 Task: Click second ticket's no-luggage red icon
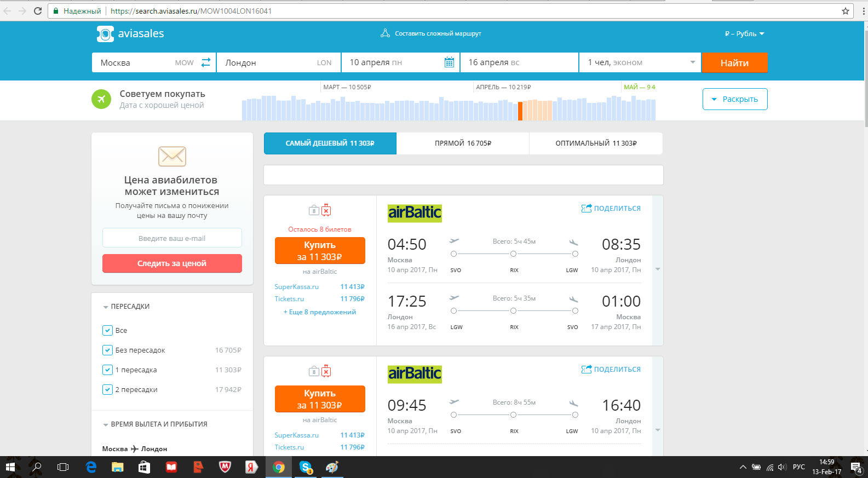tap(326, 371)
